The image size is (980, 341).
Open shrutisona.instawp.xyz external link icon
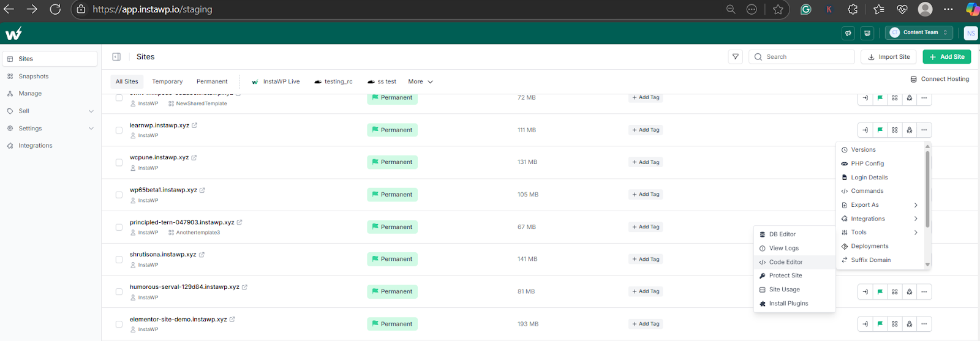[x=202, y=255]
